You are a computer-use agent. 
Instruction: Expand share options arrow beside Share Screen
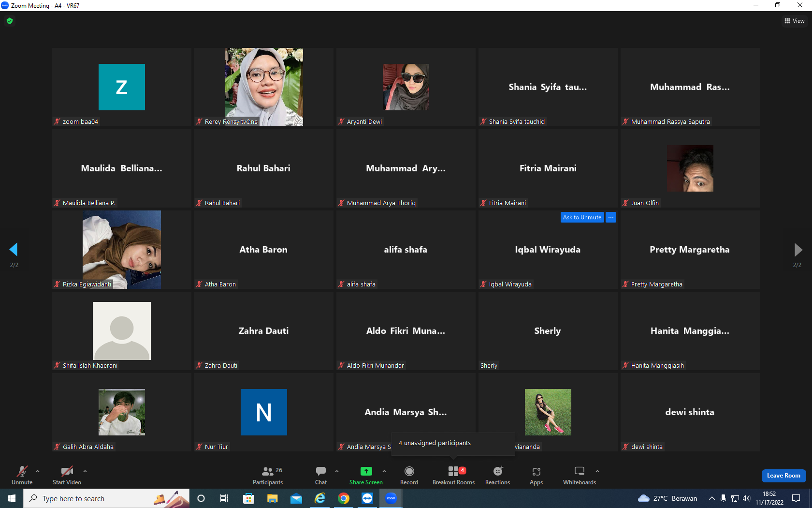(384, 471)
